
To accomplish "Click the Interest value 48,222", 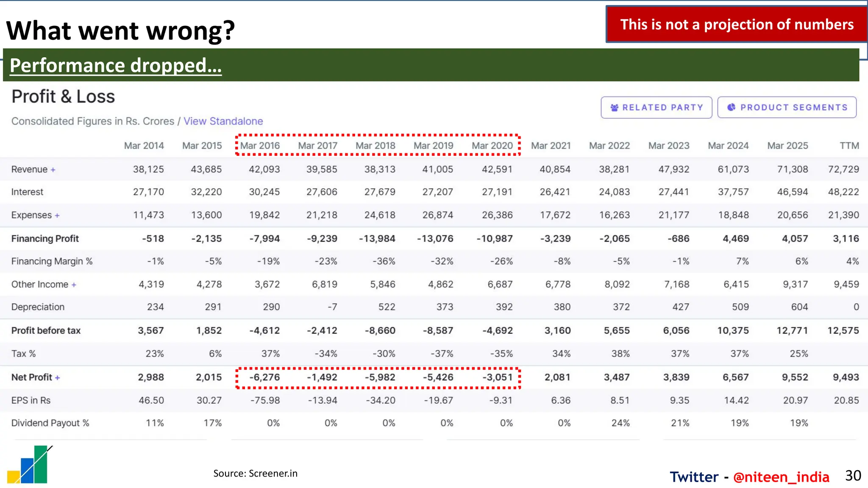I will tap(843, 192).
